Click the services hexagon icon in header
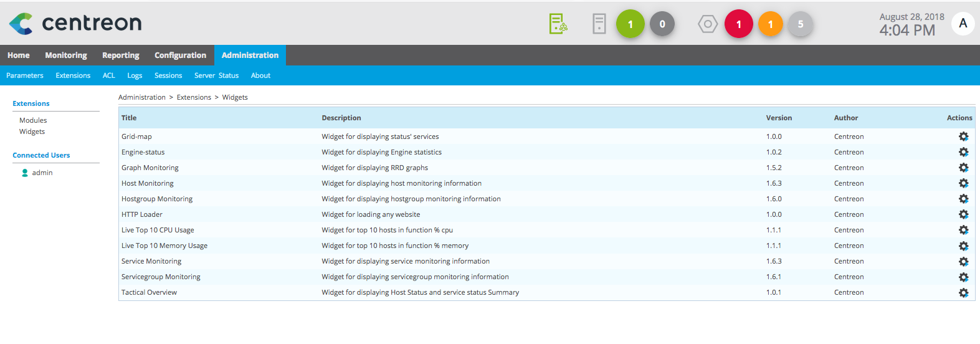This screenshot has height=344, width=980. tap(708, 24)
